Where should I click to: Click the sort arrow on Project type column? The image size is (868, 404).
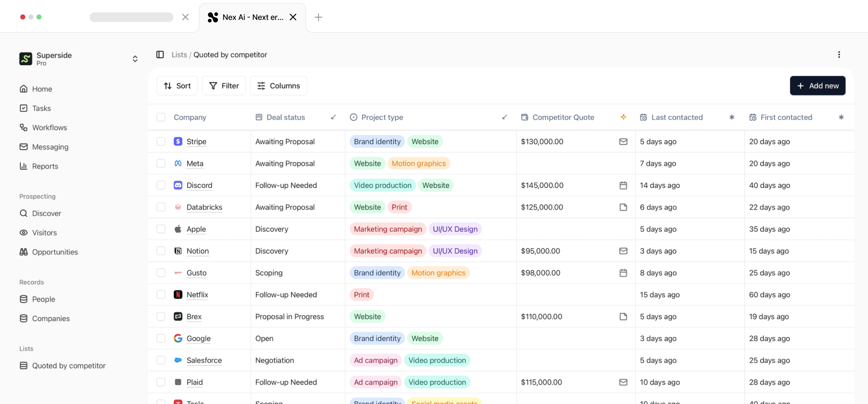click(504, 117)
